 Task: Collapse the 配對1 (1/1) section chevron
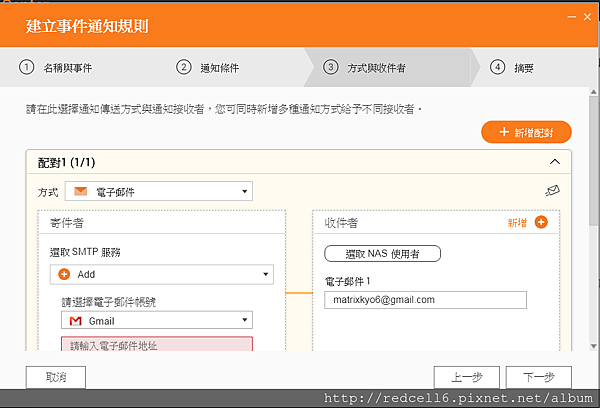[x=555, y=161]
